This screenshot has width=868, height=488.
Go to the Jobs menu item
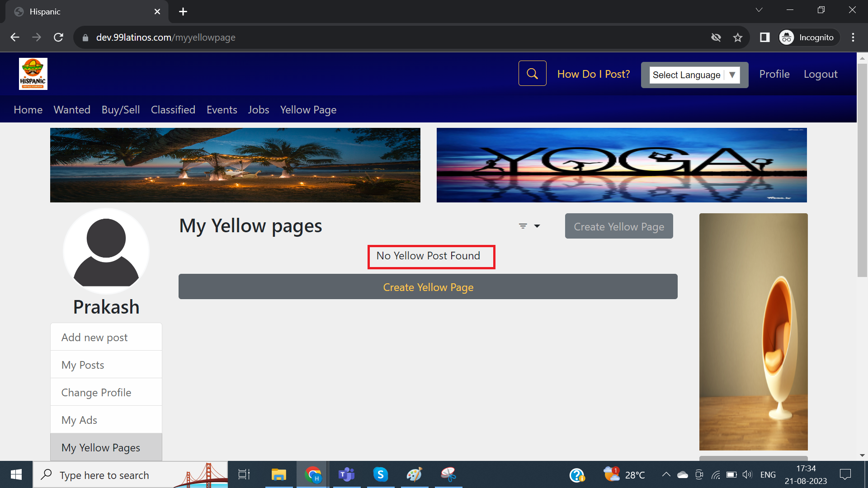pyautogui.click(x=258, y=110)
